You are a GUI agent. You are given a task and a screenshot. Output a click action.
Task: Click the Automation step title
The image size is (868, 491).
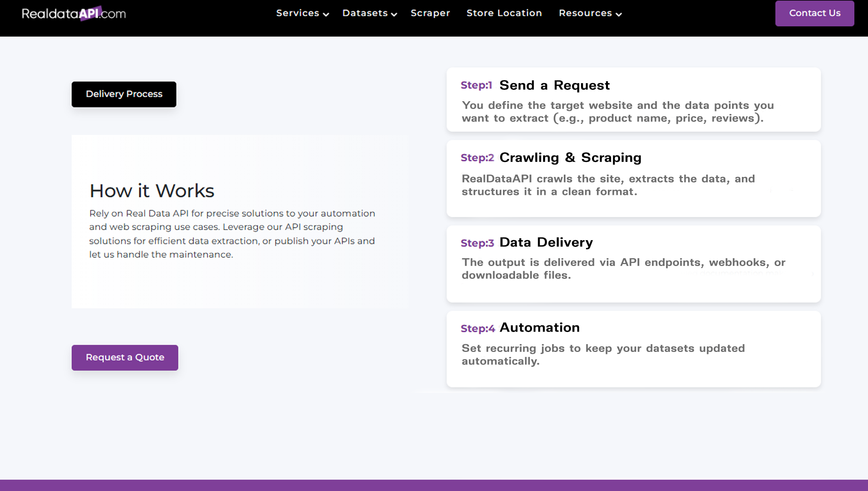pos(540,327)
